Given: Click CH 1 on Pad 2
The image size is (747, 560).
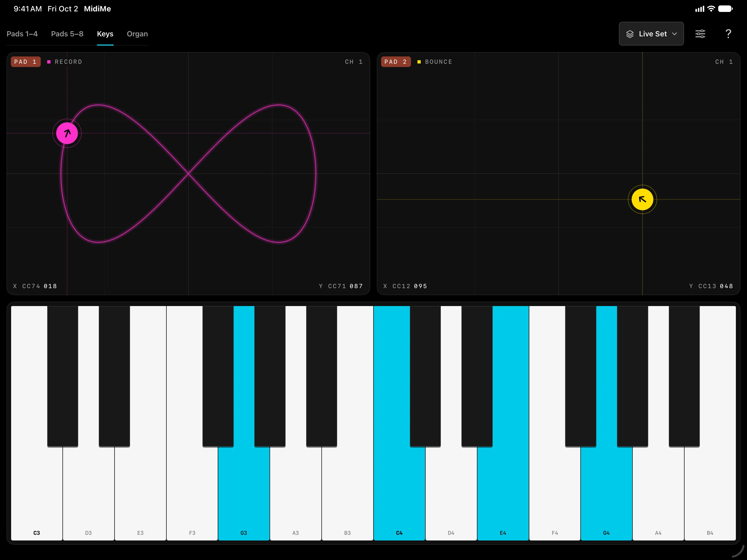Looking at the screenshot, I should click(724, 62).
